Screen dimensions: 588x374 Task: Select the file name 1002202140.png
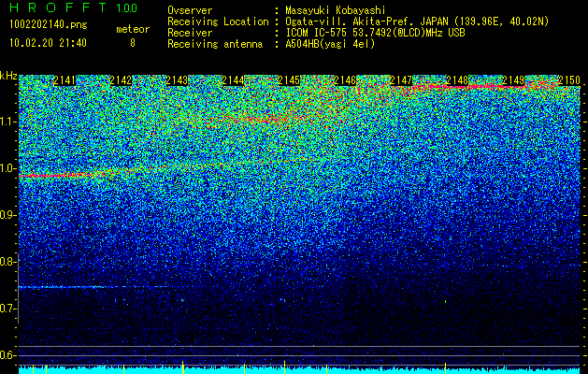coord(49,25)
